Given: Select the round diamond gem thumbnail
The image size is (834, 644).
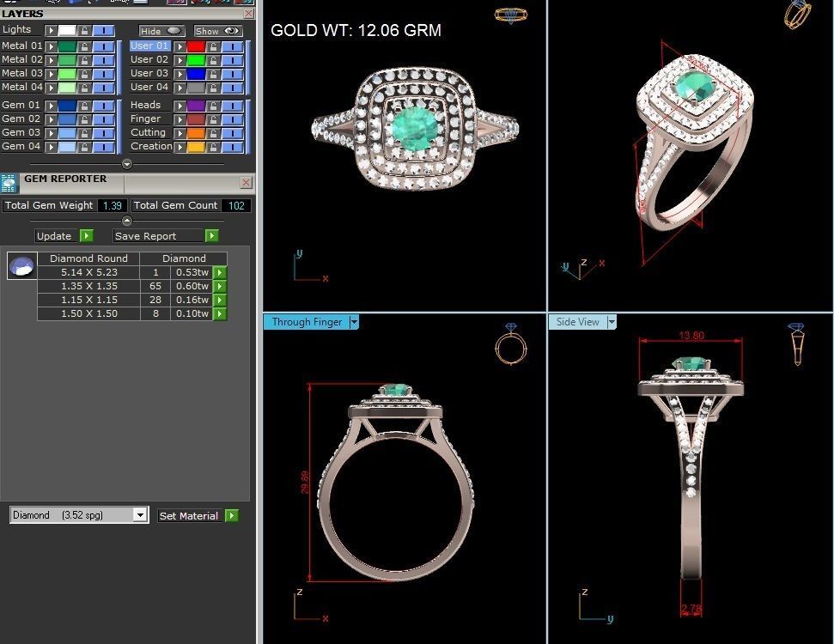Looking at the screenshot, I should (x=21, y=265).
